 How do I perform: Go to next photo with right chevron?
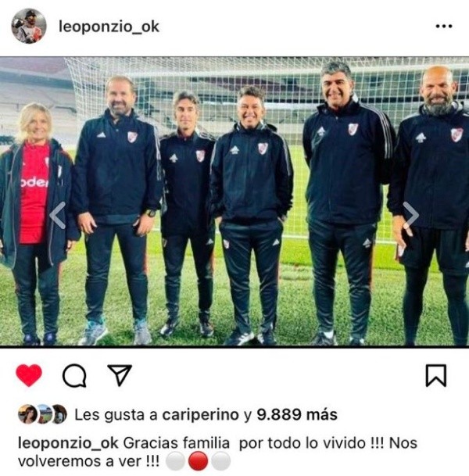(x=410, y=215)
